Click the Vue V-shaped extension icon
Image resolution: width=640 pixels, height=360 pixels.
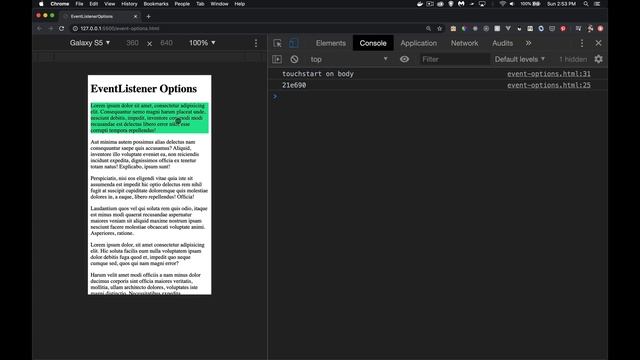coord(508,29)
